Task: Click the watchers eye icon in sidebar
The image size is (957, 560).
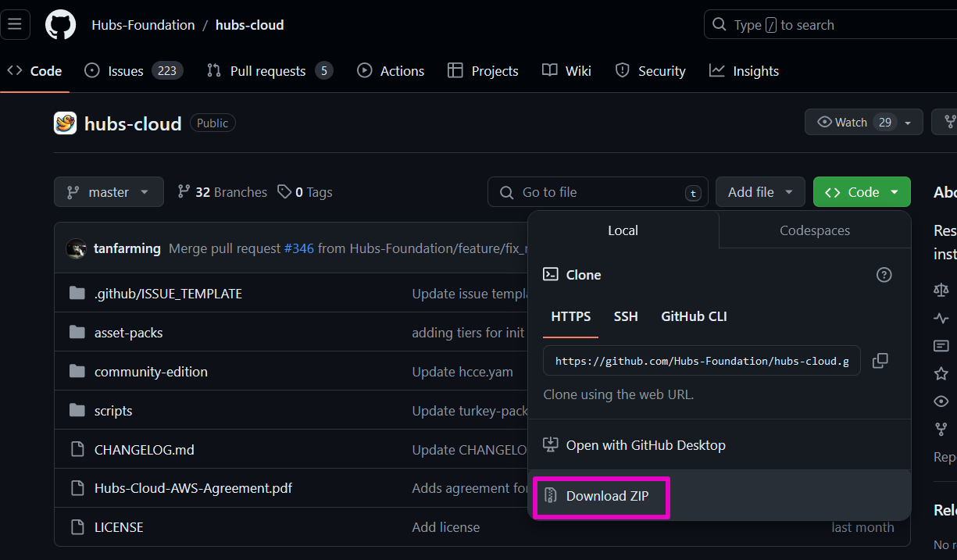Action: 941,401
